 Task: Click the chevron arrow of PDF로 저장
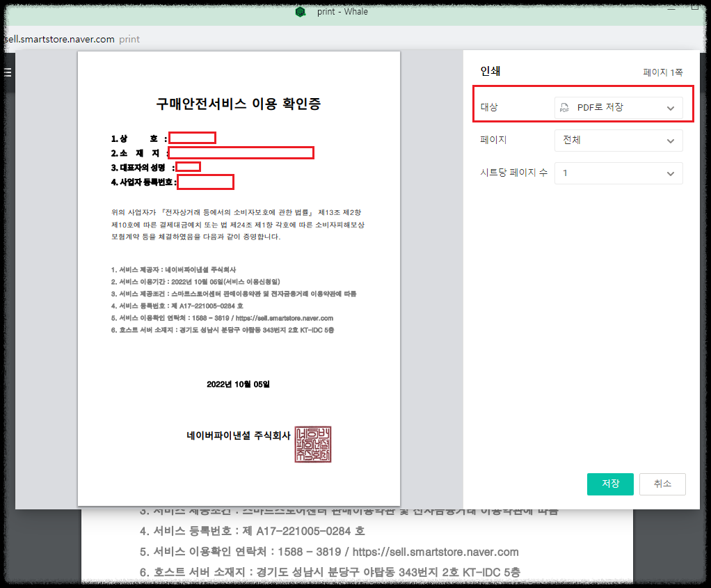coord(671,108)
